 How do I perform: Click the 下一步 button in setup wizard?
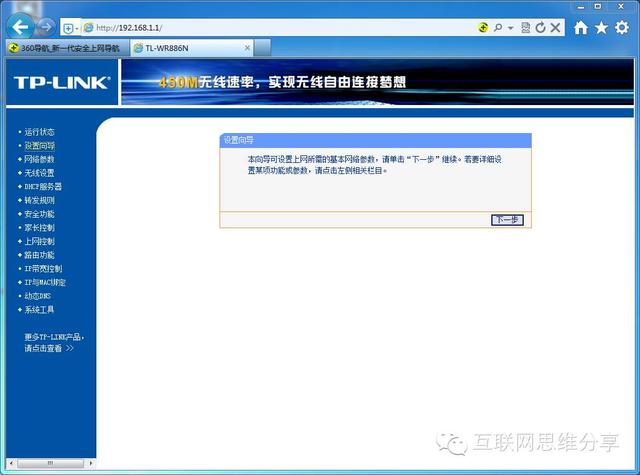507,220
